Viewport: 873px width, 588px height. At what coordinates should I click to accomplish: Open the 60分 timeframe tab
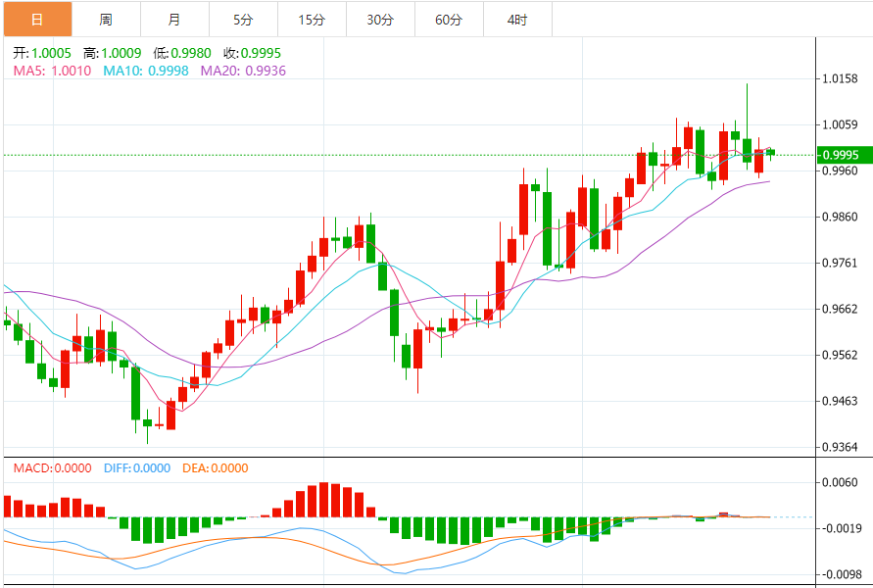pyautogui.click(x=449, y=20)
